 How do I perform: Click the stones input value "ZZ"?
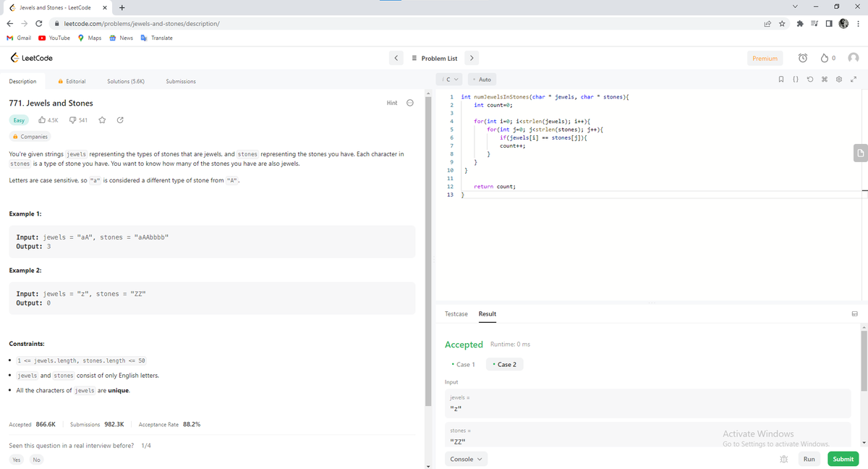pos(457,442)
